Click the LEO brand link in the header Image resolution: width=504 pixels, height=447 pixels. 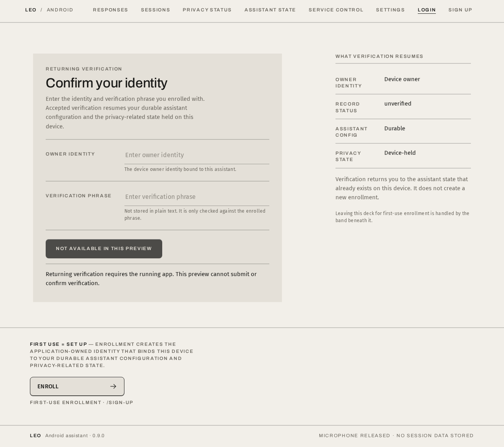[x=31, y=10]
